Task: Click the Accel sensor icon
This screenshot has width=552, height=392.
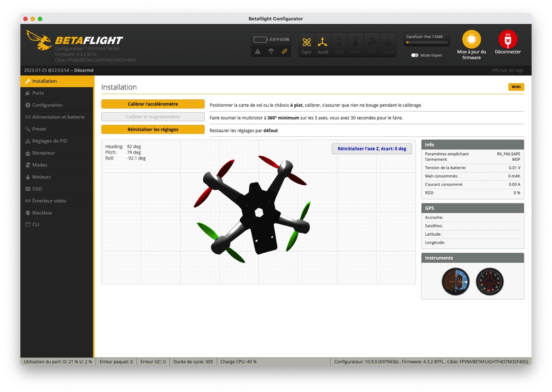Action: point(323,45)
